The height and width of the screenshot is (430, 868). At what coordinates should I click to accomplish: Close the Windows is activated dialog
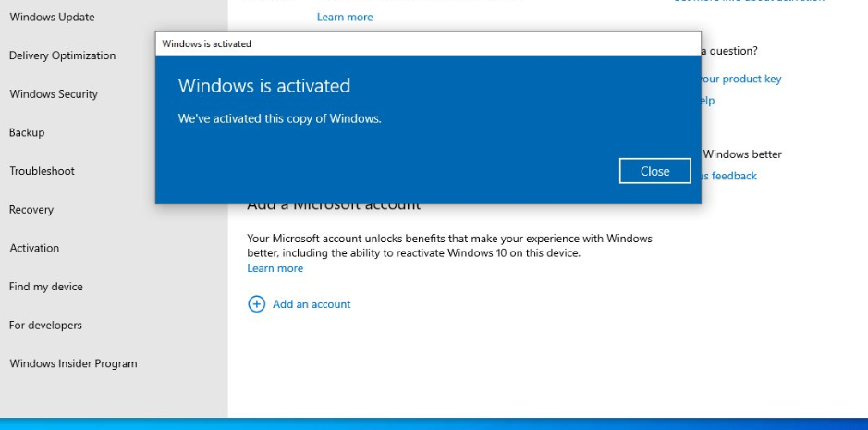654,171
